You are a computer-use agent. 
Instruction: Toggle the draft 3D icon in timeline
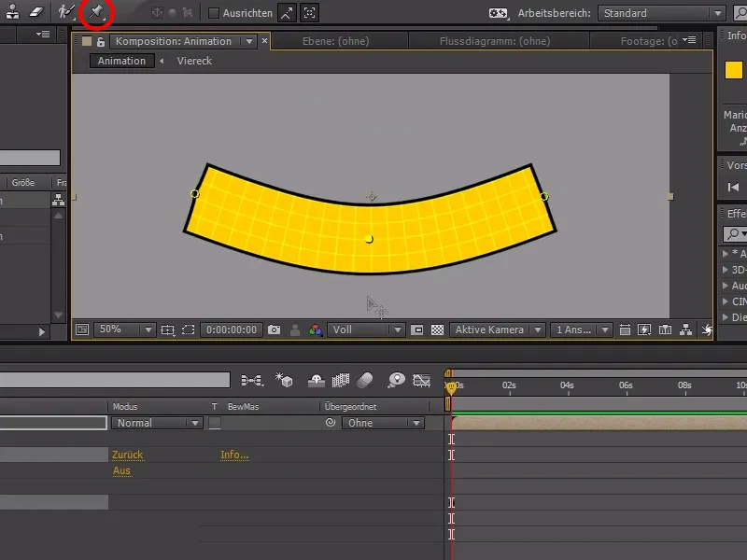coord(284,380)
